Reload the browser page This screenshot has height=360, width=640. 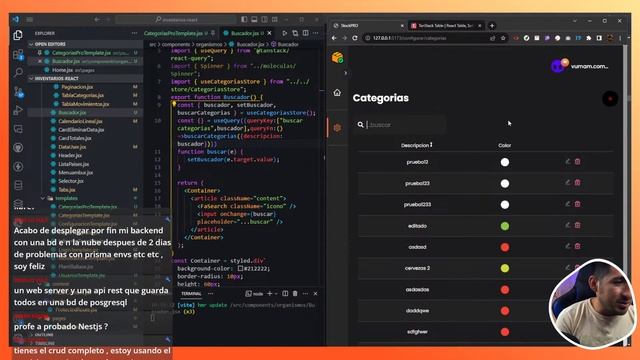coord(355,38)
